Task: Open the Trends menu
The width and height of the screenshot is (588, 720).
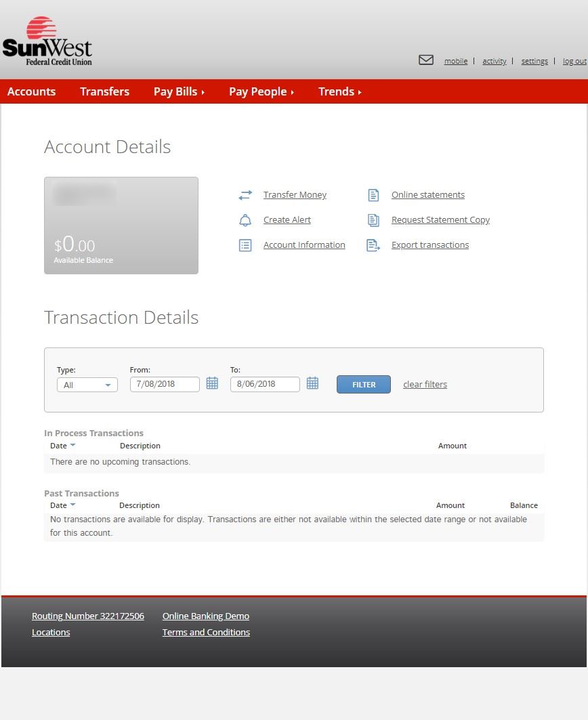Action: [339, 91]
